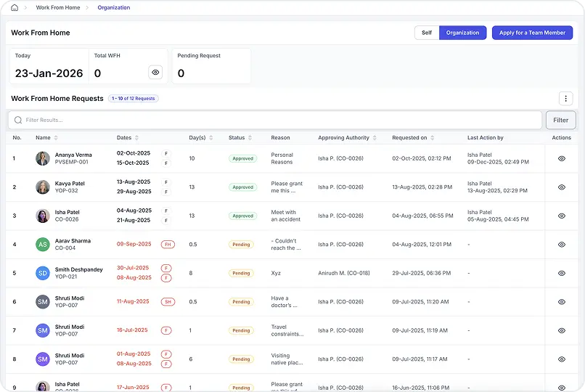Click the home icon in breadcrumb
The width and height of the screenshot is (585, 392).
click(x=15, y=8)
